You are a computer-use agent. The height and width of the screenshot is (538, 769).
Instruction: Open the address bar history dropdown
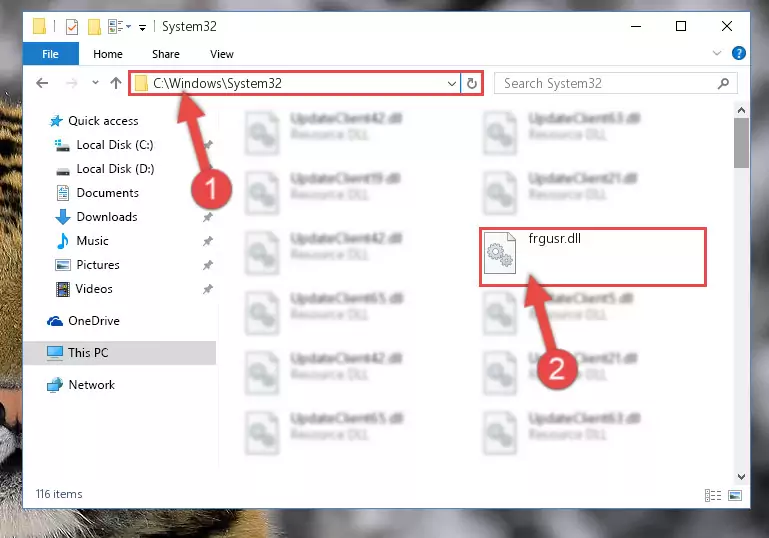click(x=452, y=83)
